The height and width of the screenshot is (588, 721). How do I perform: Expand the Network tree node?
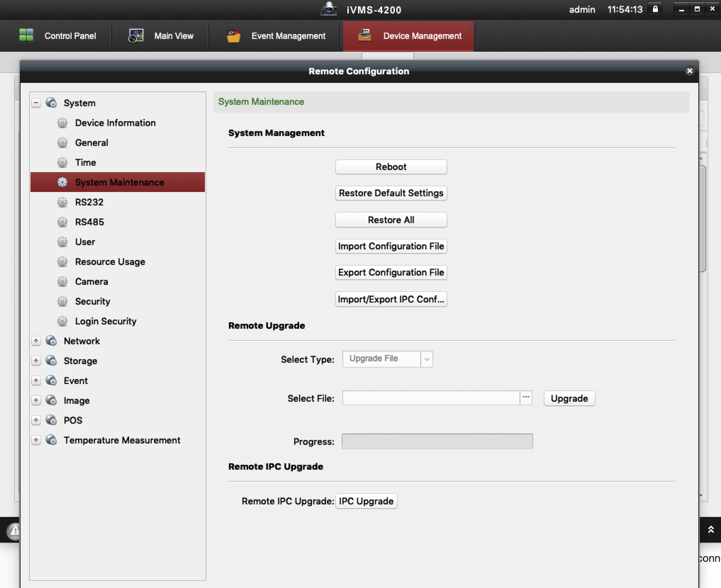36,341
